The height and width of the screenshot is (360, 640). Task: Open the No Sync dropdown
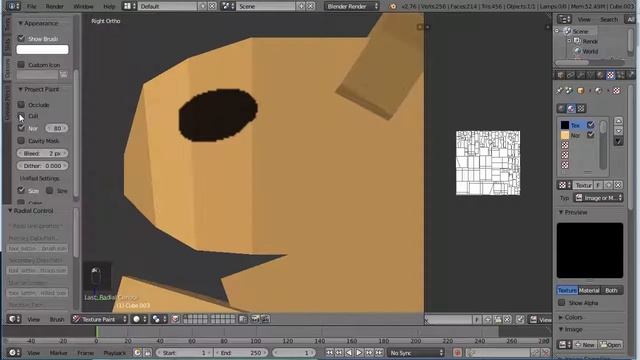pyautogui.click(x=416, y=353)
